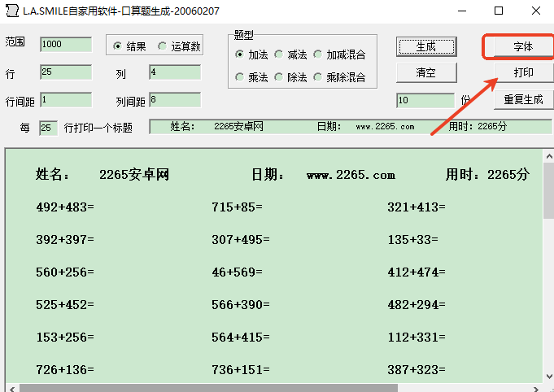The height and width of the screenshot is (392, 554).
Task: Choose 乘除混合 question type
Action: point(317,77)
